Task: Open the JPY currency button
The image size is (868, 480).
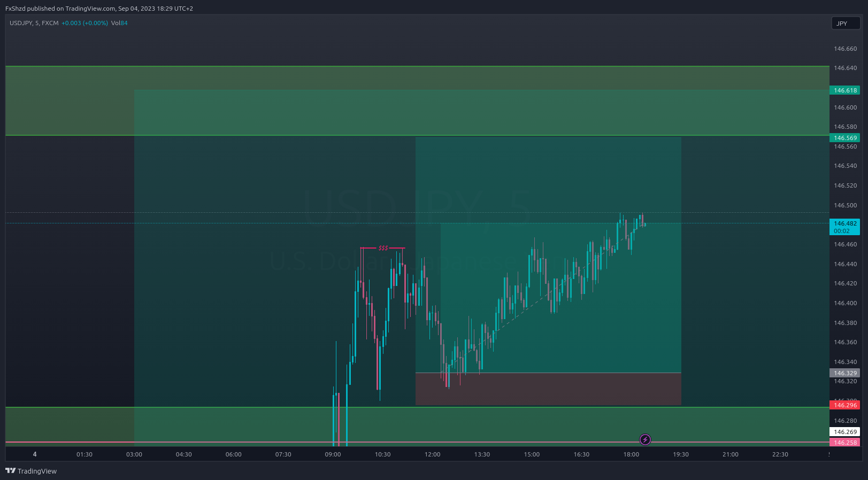Action: [x=846, y=24]
